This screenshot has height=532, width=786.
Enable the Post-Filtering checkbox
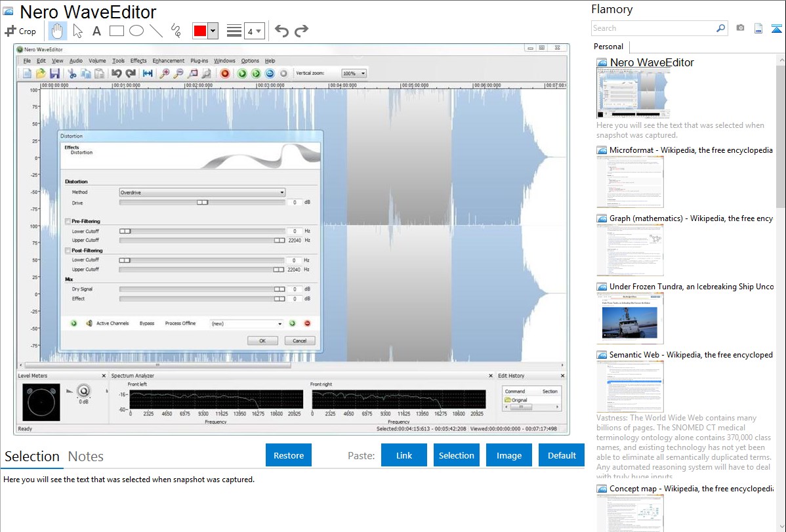[68, 250]
